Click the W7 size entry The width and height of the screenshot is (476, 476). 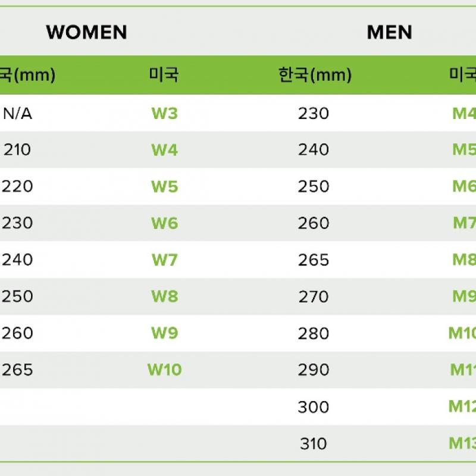(x=164, y=260)
